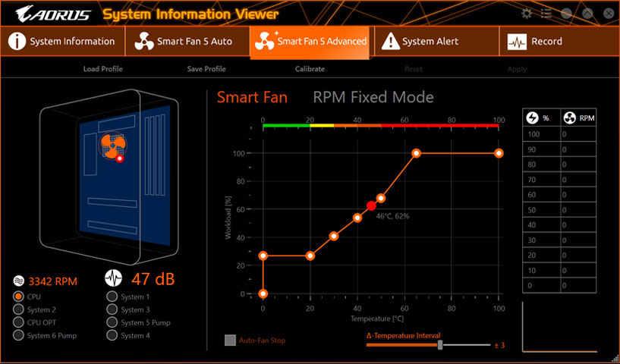The width and height of the screenshot is (620, 364).
Task: Click the Load Profile button
Action: point(102,69)
